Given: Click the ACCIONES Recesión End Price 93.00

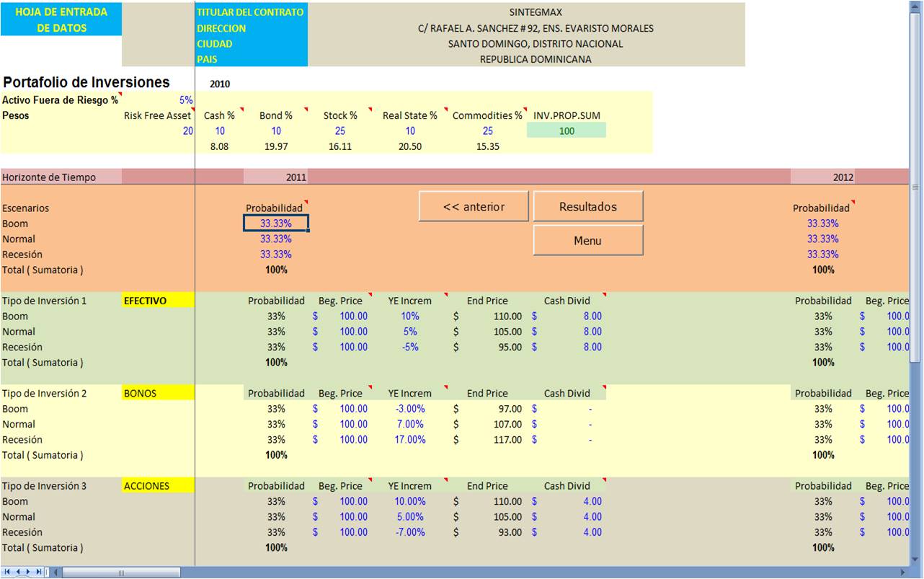Looking at the screenshot, I should pos(487,532).
